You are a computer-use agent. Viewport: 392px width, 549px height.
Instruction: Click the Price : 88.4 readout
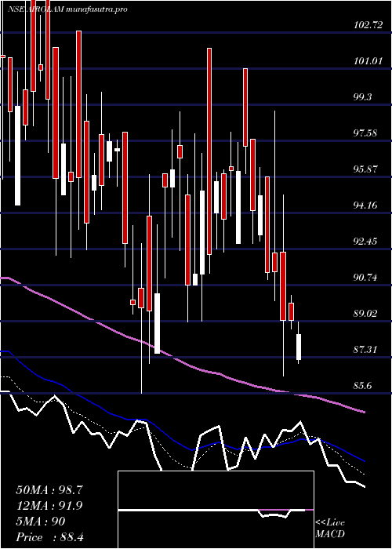[x=49, y=537]
